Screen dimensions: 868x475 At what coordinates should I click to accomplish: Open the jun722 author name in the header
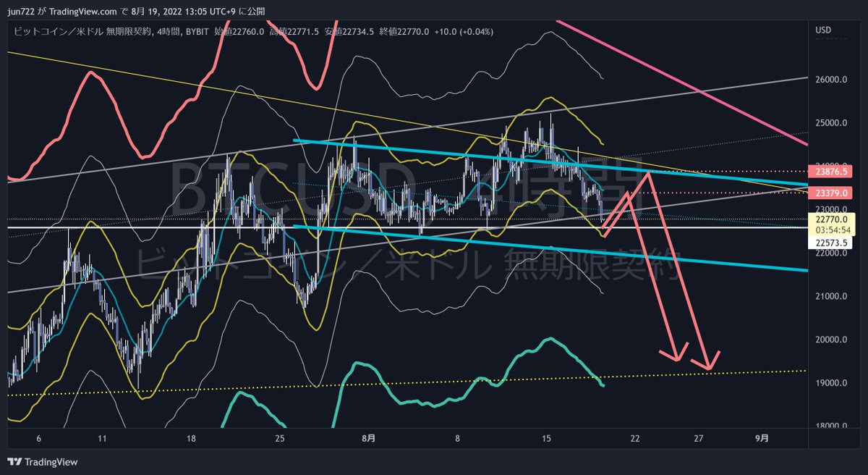pyautogui.click(x=20, y=12)
